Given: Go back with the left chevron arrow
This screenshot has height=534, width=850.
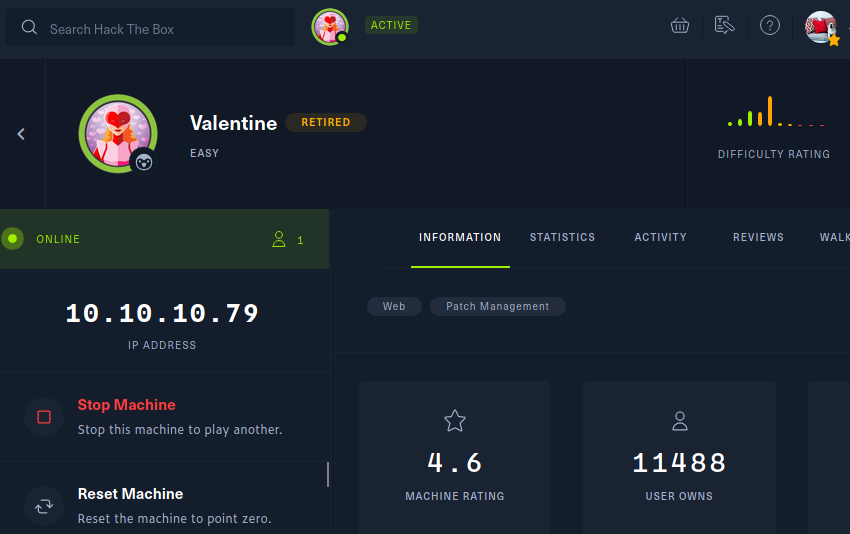Looking at the screenshot, I should point(21,134).
